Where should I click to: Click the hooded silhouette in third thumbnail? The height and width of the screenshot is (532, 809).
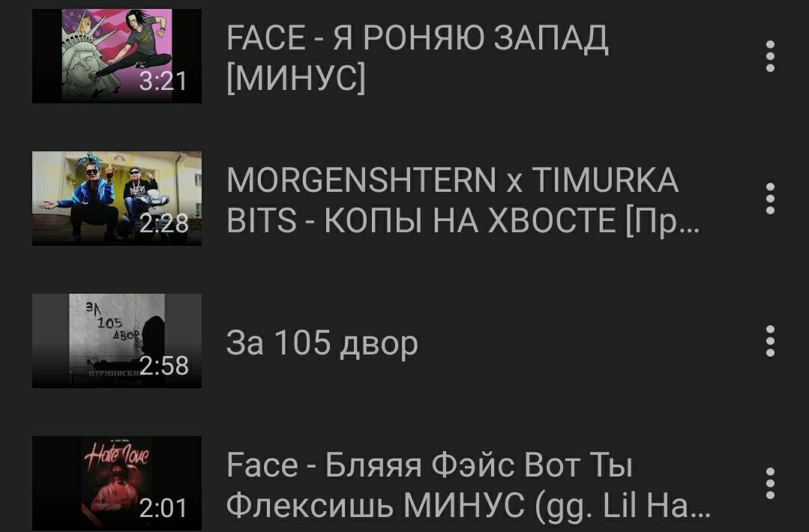pos(153,340)
